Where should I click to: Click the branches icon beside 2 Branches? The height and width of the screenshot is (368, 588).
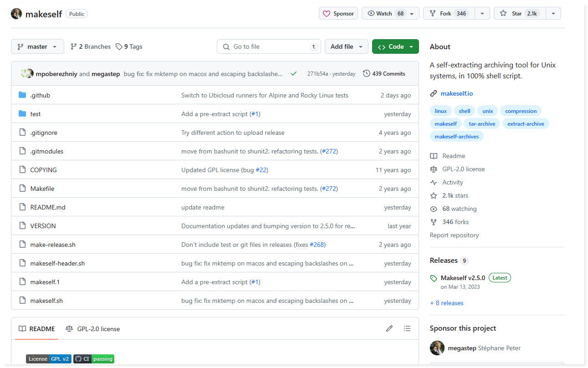[x=74, y=46]
